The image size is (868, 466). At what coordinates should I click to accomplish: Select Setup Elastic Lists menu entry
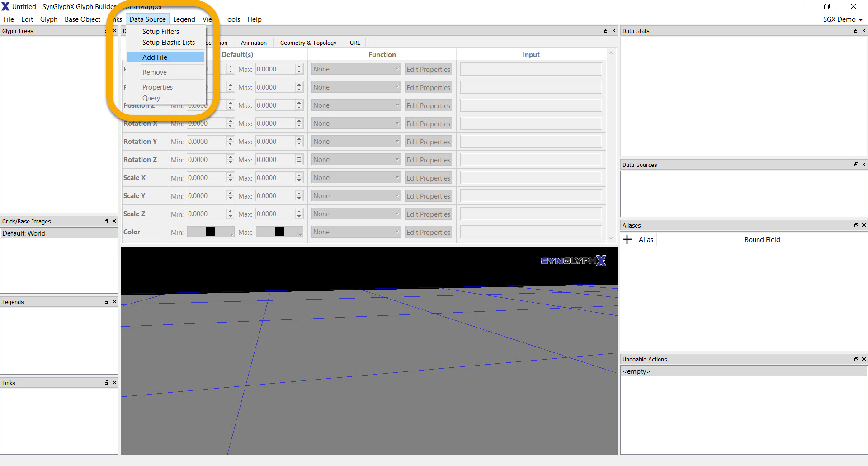point(165,43)
